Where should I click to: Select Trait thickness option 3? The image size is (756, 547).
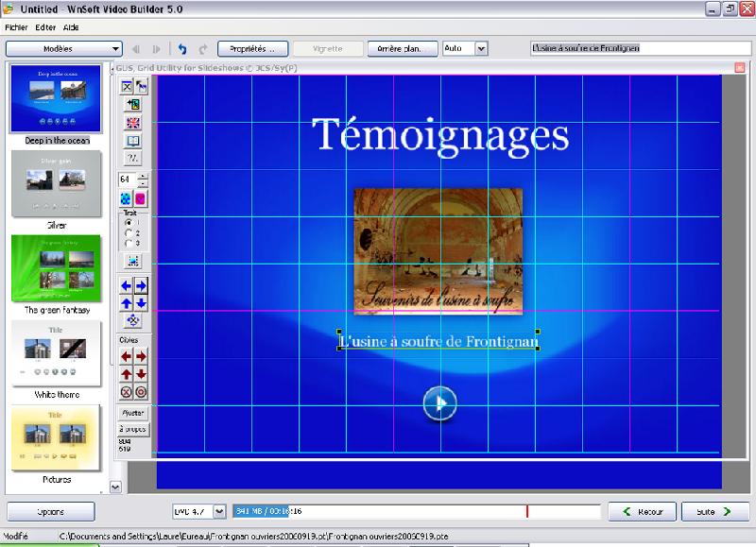point(129,243)
